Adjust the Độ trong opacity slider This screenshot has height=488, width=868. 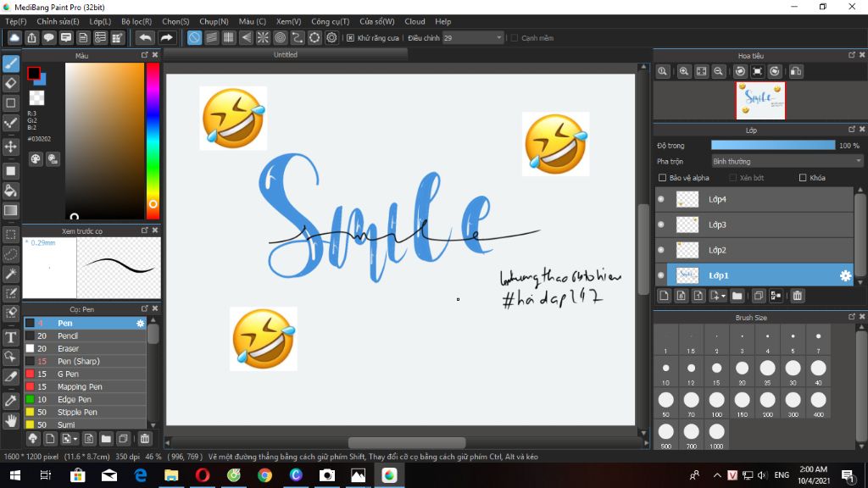773,146
